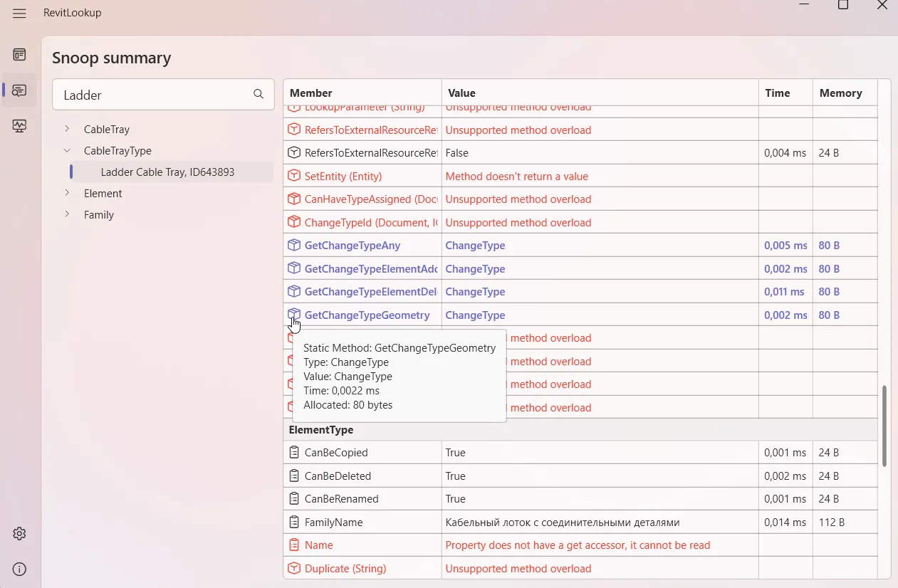The width and height of the screenshot is (898, 588).
Task: Click the icon beside CanHaveTypeAssigned
Action: point(293,199)
